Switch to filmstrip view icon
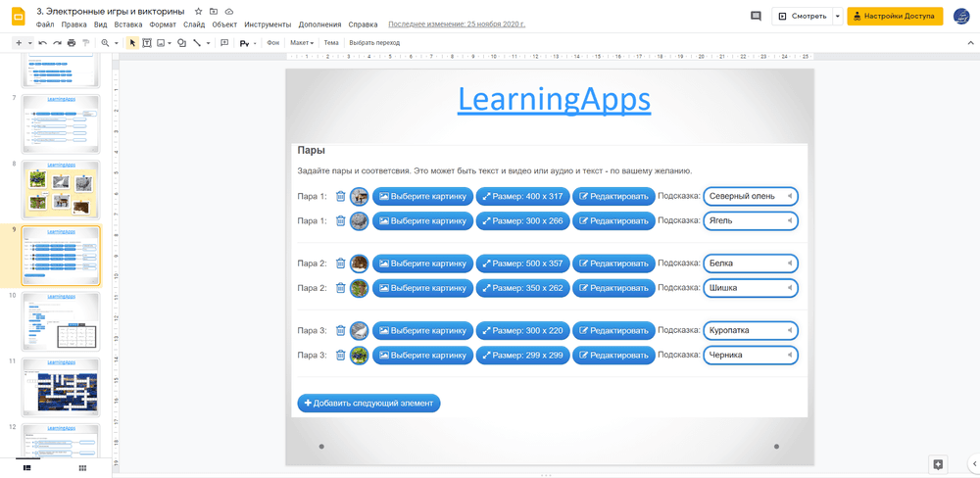Viewport: 980px width, 478px height. (27, 467)
